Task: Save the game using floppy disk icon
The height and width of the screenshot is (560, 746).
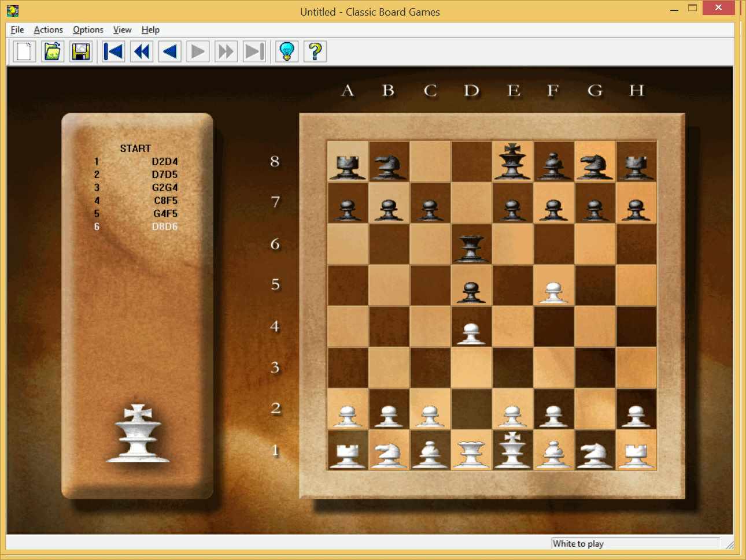Action: [81, 52]
